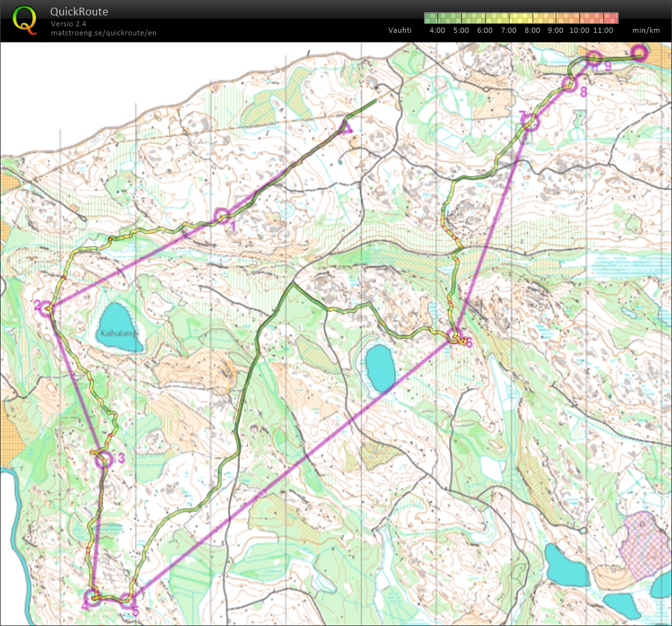Select control circle 5 marker

[128, 601]
